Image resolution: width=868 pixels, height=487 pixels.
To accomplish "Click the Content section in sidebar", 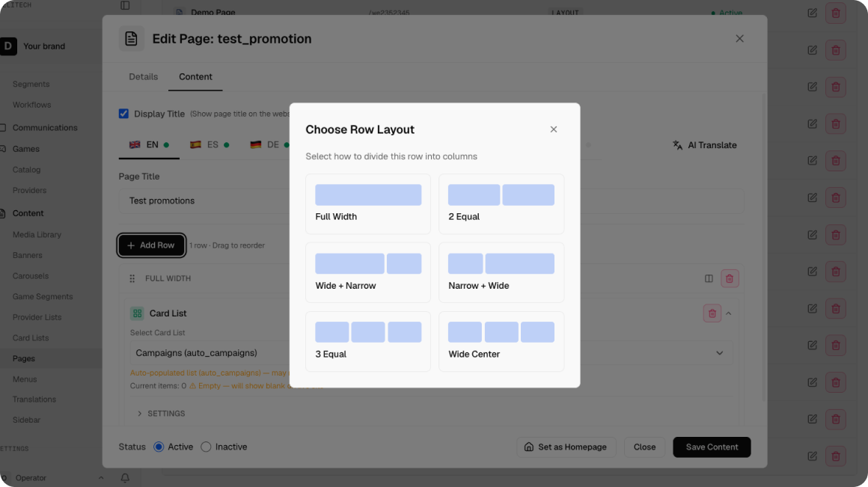I will (28, 213).
